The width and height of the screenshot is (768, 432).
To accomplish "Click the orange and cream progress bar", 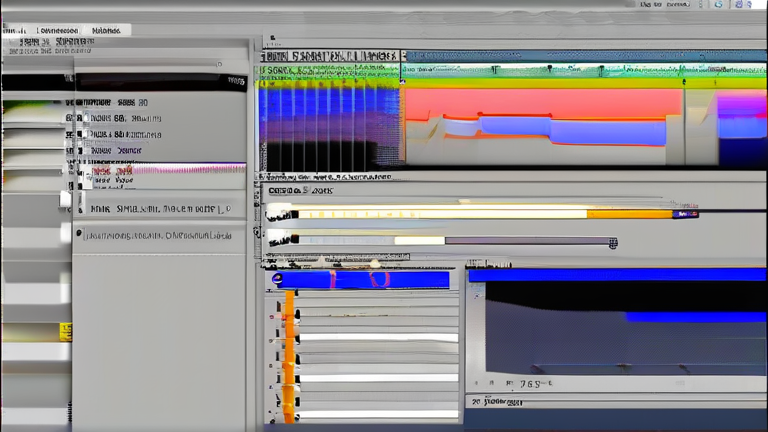I will 485,214.
